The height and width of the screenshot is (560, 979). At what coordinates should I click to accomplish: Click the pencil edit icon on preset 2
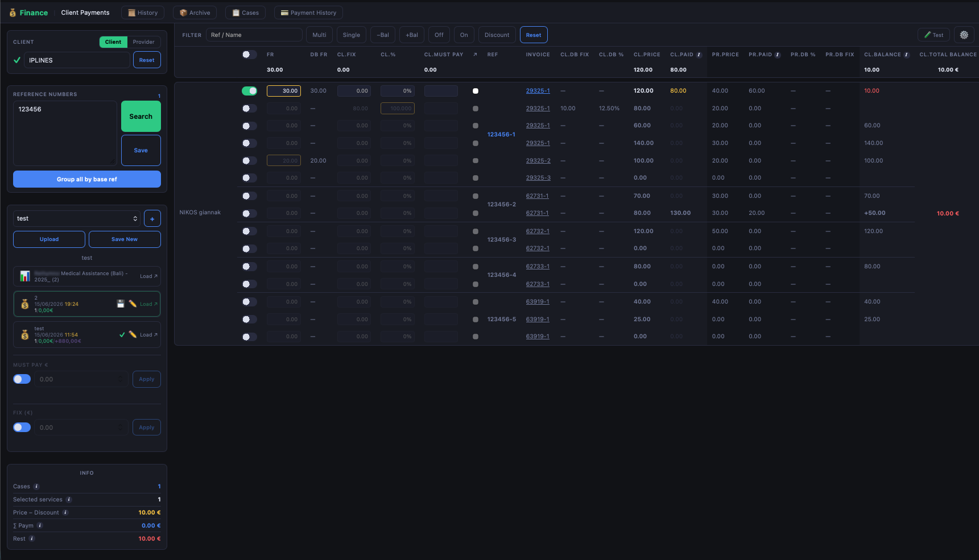(133, 304)
